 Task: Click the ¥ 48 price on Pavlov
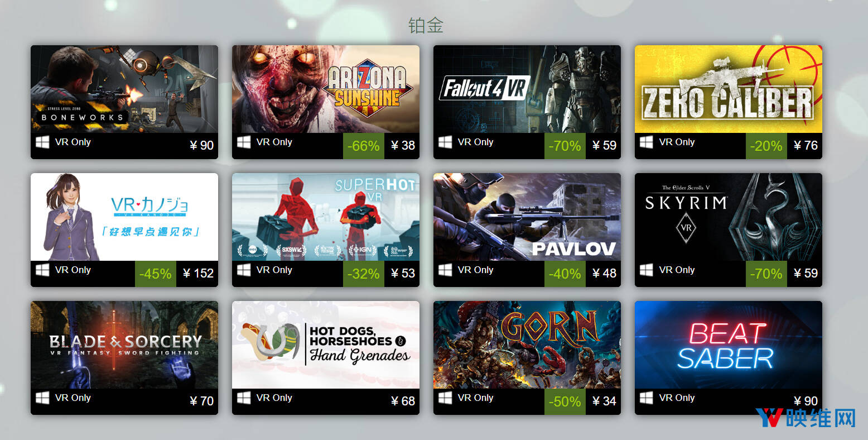click(604, 273)
